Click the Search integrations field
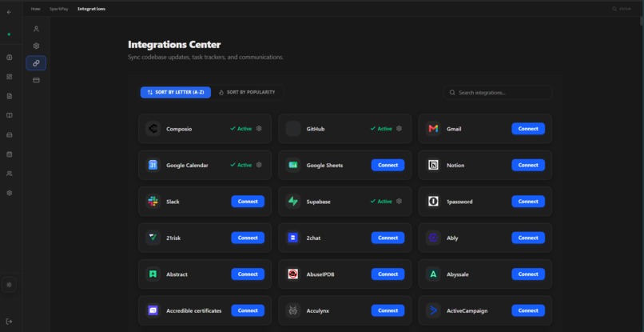Viewport: 644px width, 332px height. pos(497,93)
